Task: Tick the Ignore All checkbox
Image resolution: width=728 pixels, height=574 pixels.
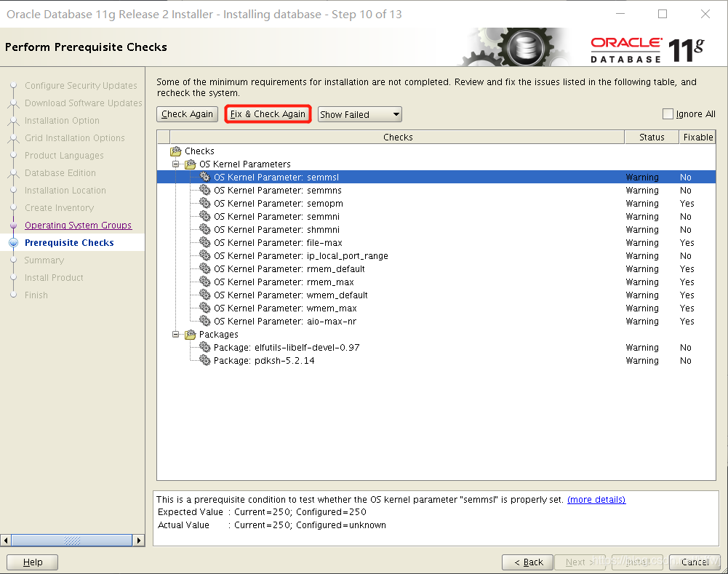Action: tap(668, 113)
